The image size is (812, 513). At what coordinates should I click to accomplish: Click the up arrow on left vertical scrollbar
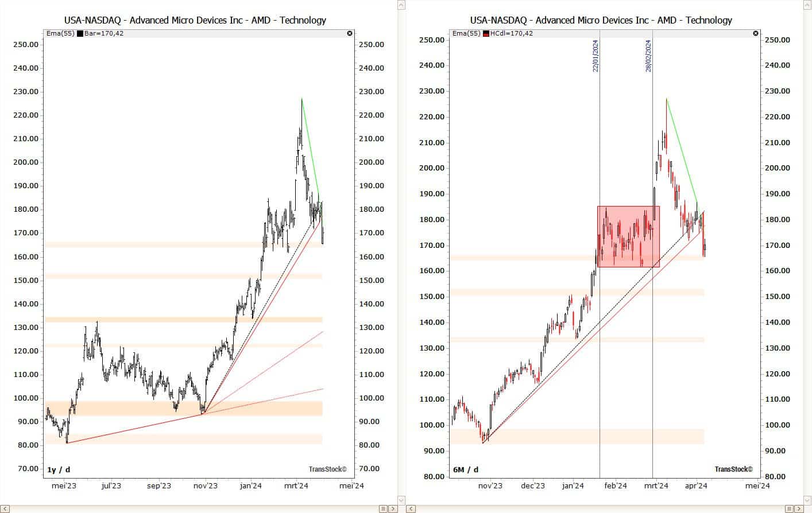coord(401,5)
